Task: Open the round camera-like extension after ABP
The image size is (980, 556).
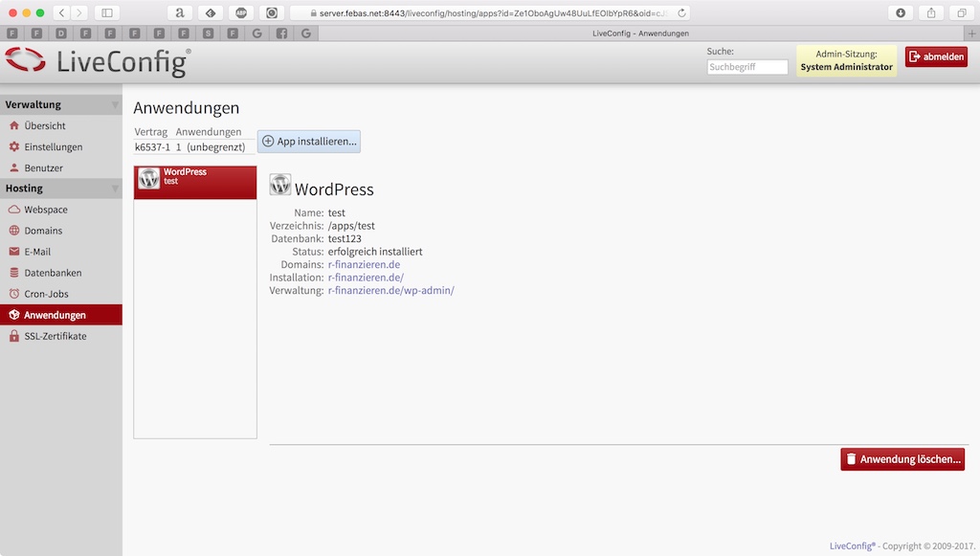Action: (272, 12)
